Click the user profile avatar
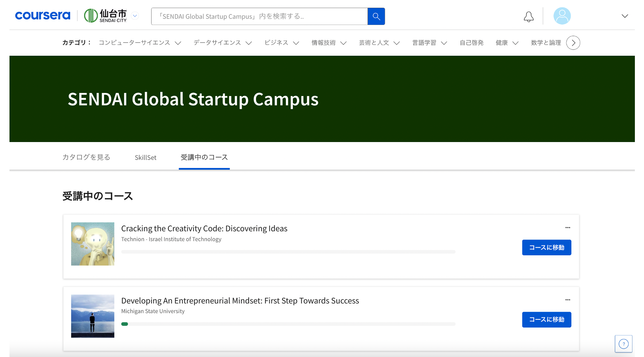The image size is (644, 357). tap(562, 16)
